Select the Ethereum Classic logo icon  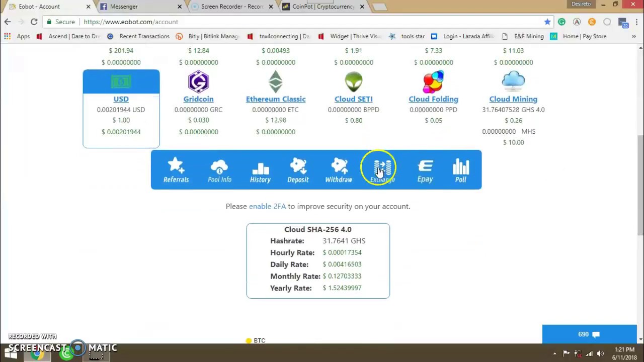(x=276, y=81)
